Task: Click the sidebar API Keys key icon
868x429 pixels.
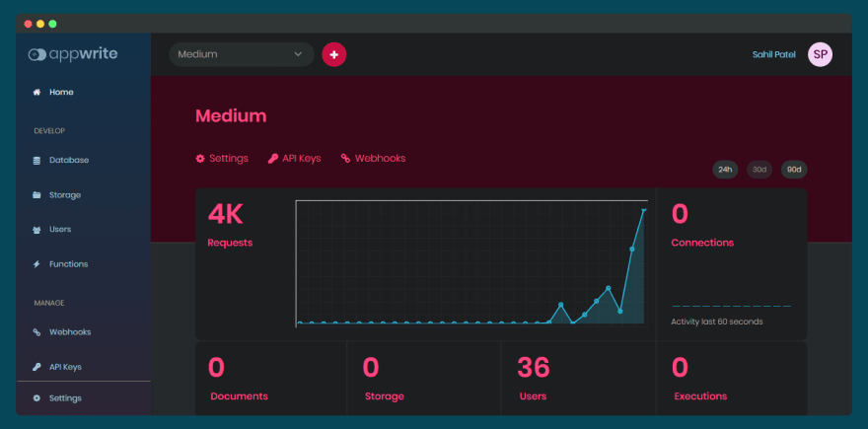Action: point(36,367)
